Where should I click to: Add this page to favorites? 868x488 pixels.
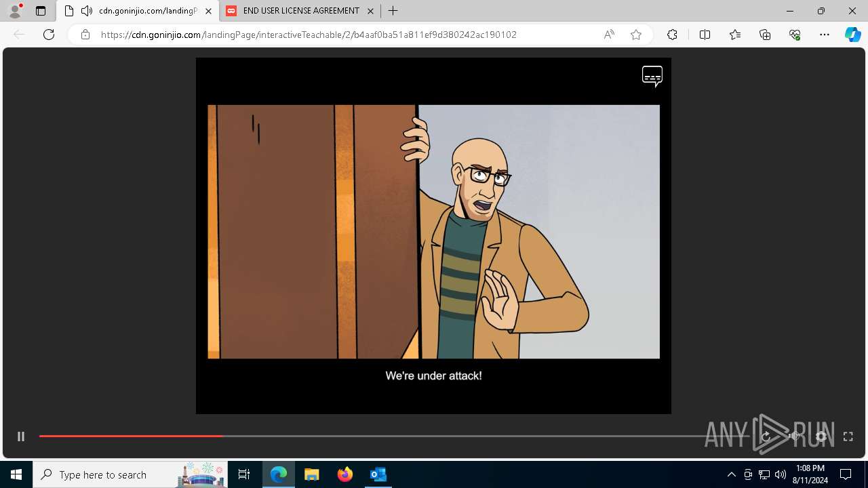(x=636, y=35)
